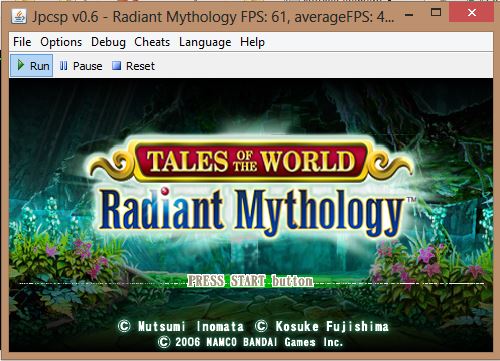Open the Help menu
This screenshot has height=361, width=500.
point(252,42)
